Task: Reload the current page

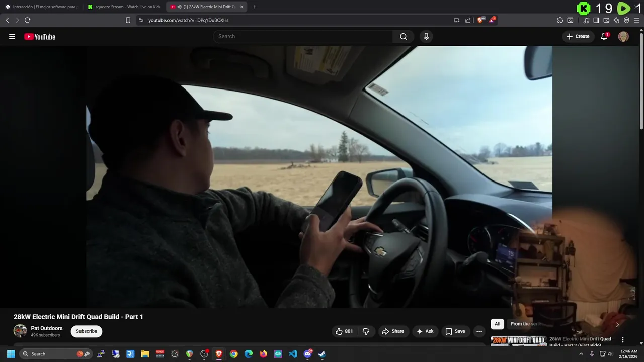Action: point(27,20)
